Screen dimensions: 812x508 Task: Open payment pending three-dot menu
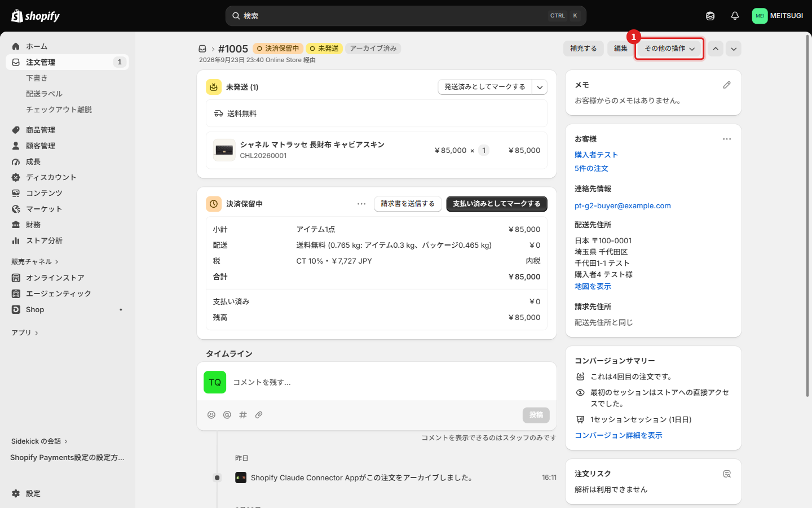[x=361, y=204]
